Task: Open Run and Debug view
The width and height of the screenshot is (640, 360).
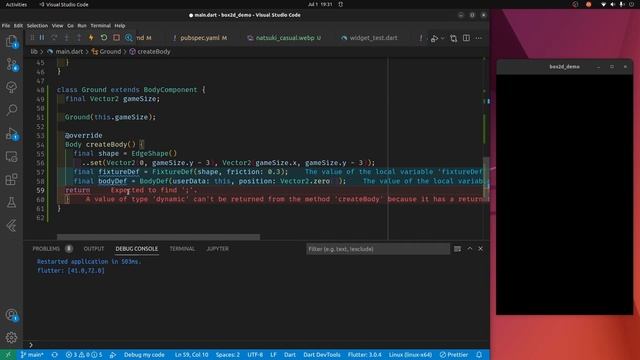Action: pos(11,133)
